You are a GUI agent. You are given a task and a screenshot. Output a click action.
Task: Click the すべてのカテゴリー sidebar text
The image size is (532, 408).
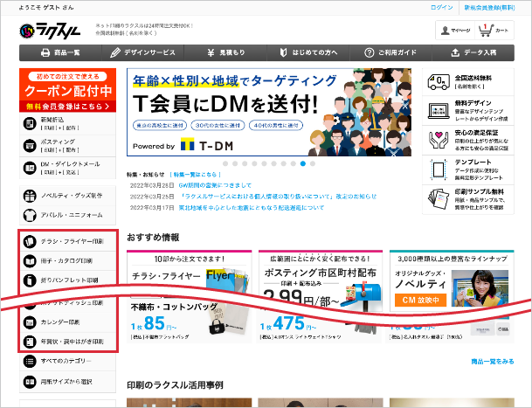pyautogui.click(x=66, y=361)
